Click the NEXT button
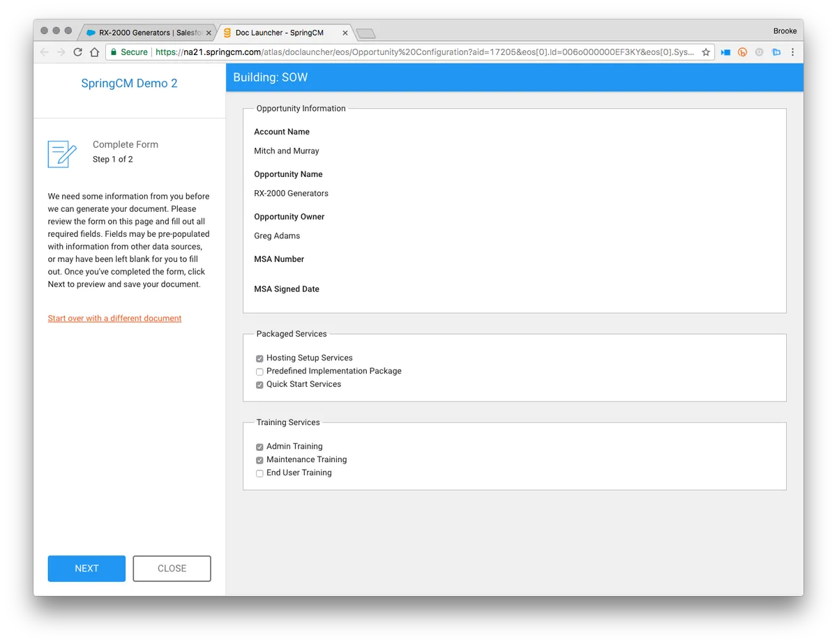Screen dimensions: 837x644 86,568
